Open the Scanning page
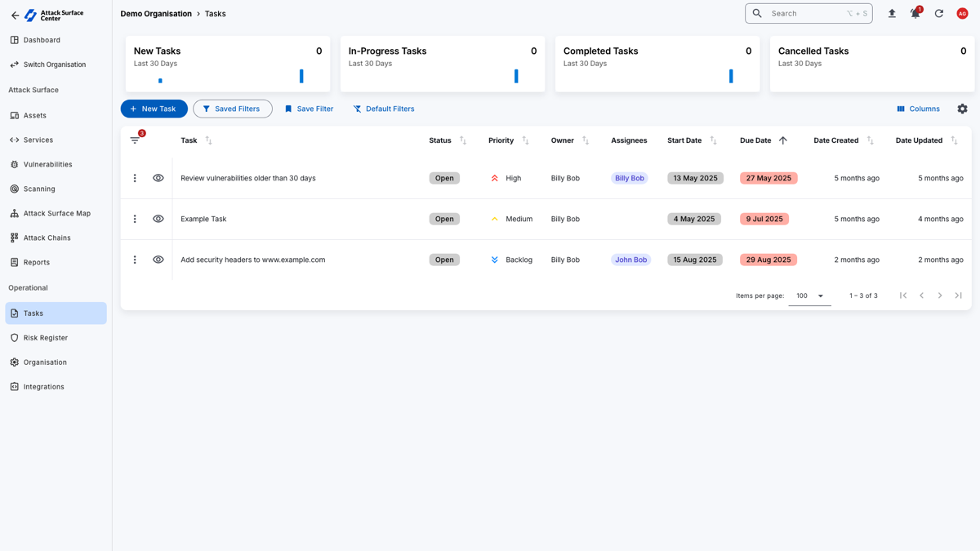Screen dimensions: 980x551 coord(42,189)
